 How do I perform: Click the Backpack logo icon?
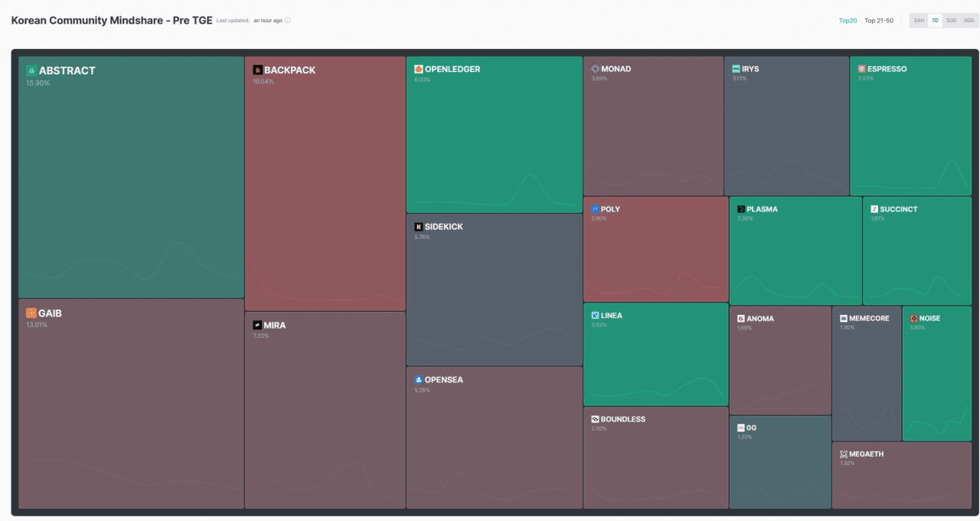(258, 70)
